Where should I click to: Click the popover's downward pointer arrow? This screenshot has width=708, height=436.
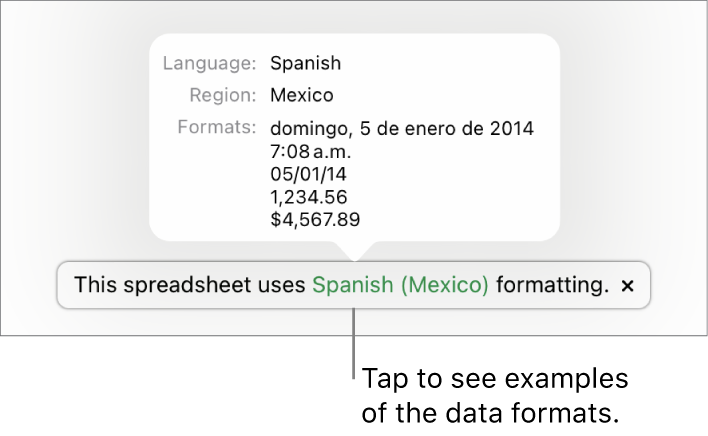coord(354,250)
